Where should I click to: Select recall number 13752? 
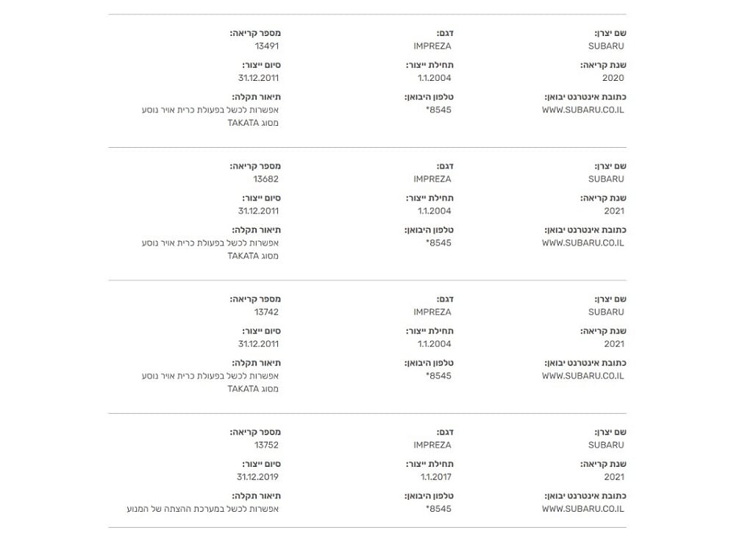pyautogui.click(x=266, y=446)
